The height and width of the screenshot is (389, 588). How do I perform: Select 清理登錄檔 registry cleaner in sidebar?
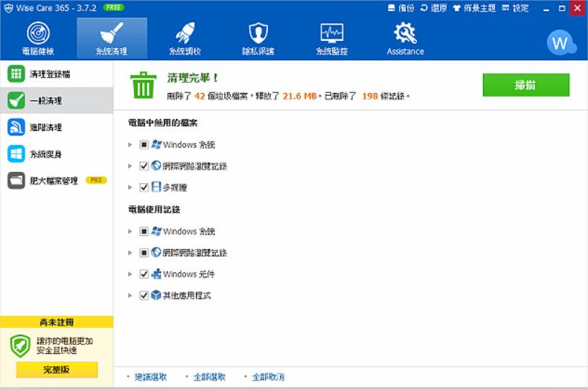pos(57,74)
